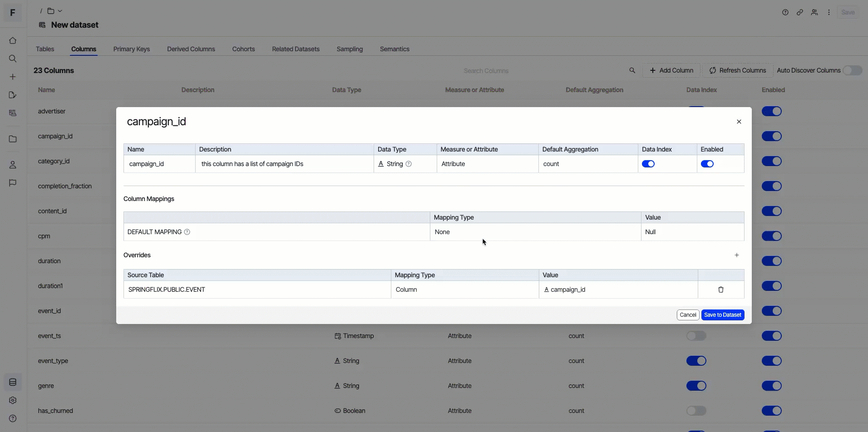Open the three-dot more menu in header
The image size is (868, 432).
pos(829,12)
